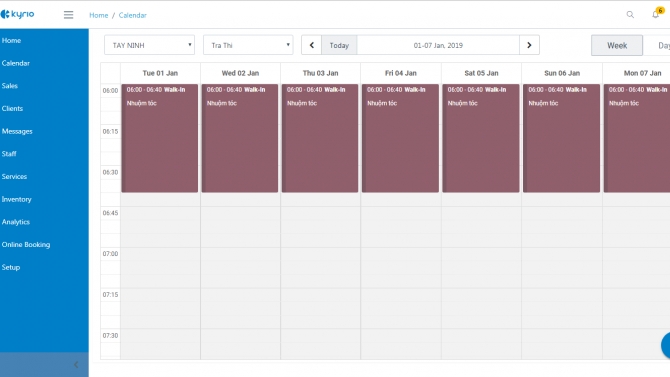Open Setup in sidebar
Image resolution: width=670 pixels, height=377 pixels.
pos(11,267)
